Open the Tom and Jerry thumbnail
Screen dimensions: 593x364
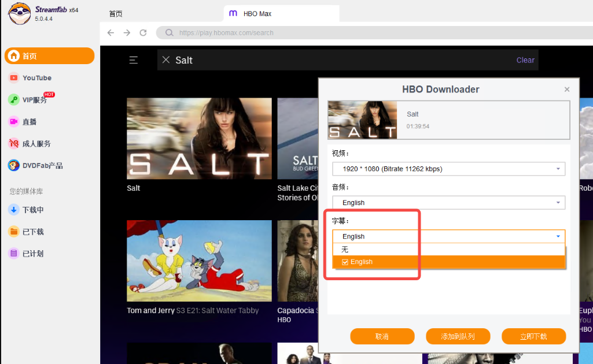(199, 261)
